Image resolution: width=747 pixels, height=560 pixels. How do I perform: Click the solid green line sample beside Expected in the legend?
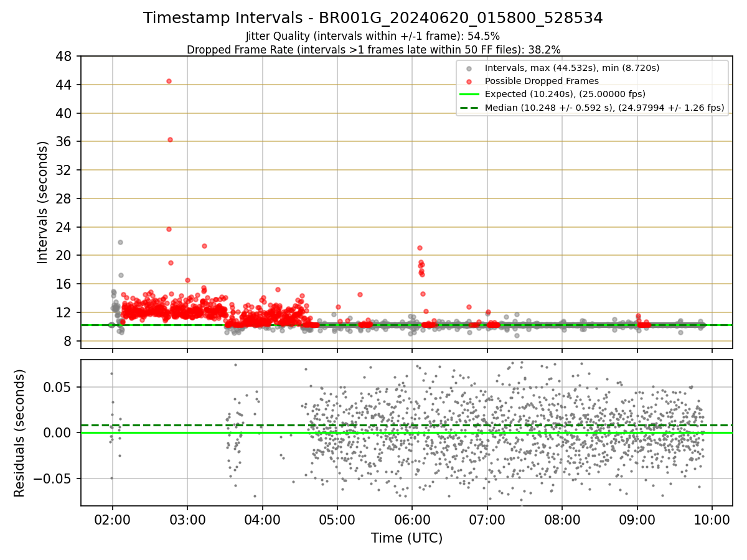click(x=469, y=95)
